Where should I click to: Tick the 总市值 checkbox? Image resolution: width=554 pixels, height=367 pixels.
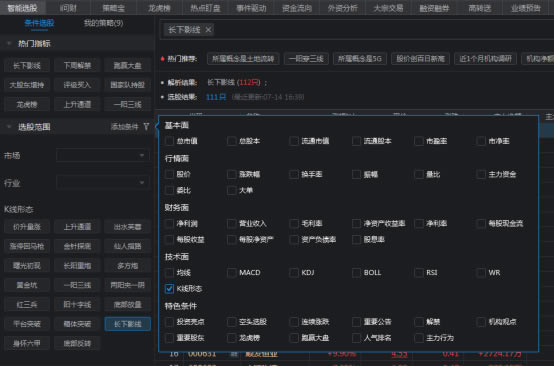(x=169, y=141)
